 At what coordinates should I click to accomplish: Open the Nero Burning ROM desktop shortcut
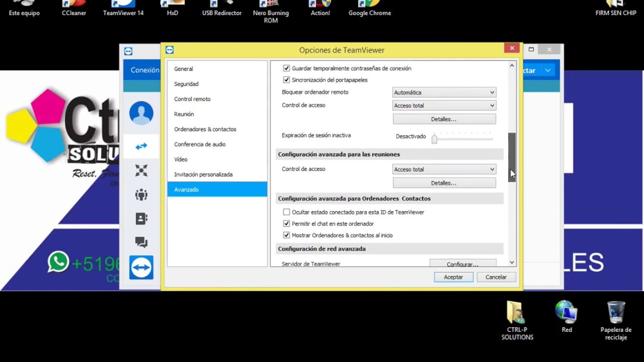click(271, 12)
